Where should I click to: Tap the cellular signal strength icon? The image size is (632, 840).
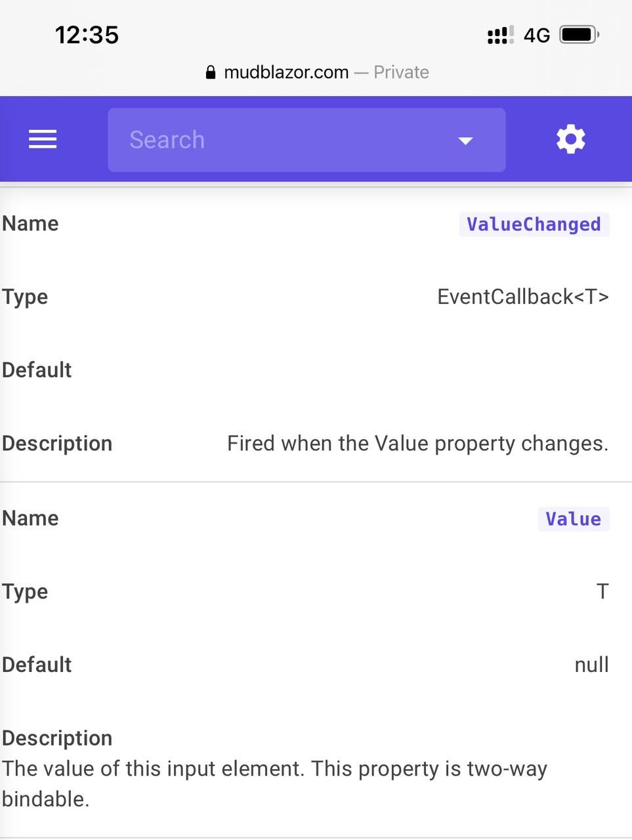point(501,35)
